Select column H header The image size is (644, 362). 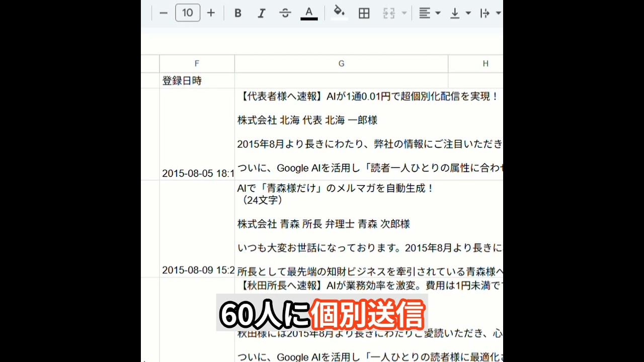[x=485, y=64]
